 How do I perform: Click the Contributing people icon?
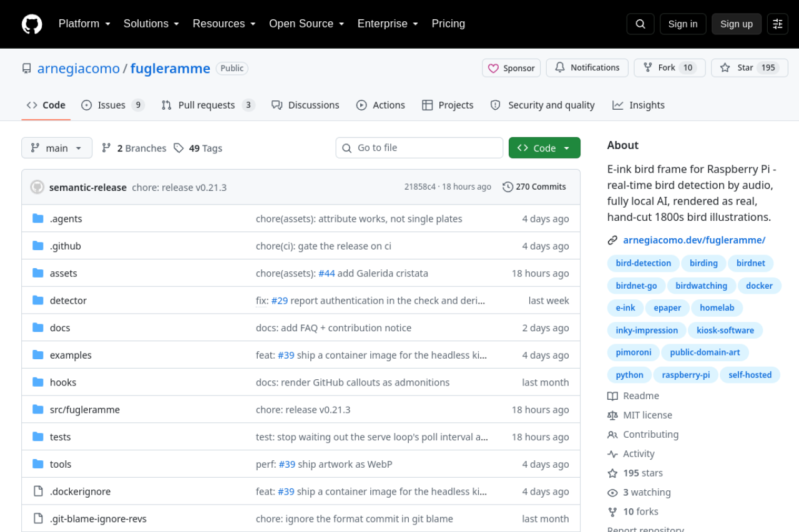point(612,435)
